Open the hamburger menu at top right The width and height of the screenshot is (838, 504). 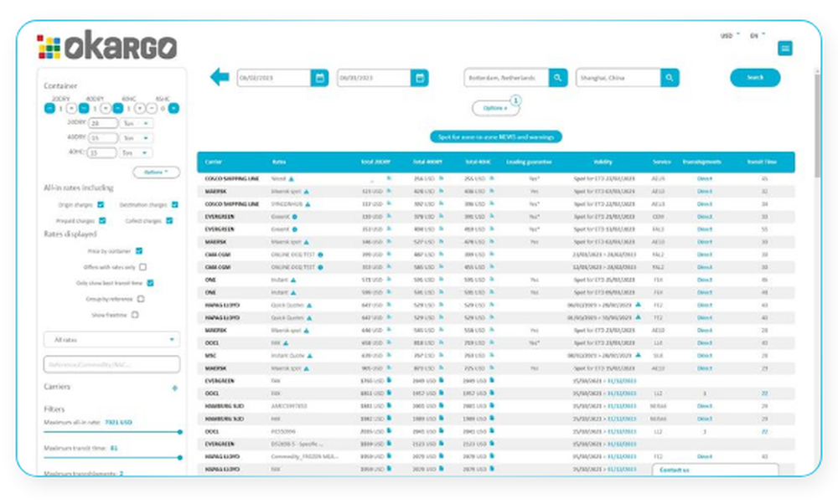coord(784,49)
